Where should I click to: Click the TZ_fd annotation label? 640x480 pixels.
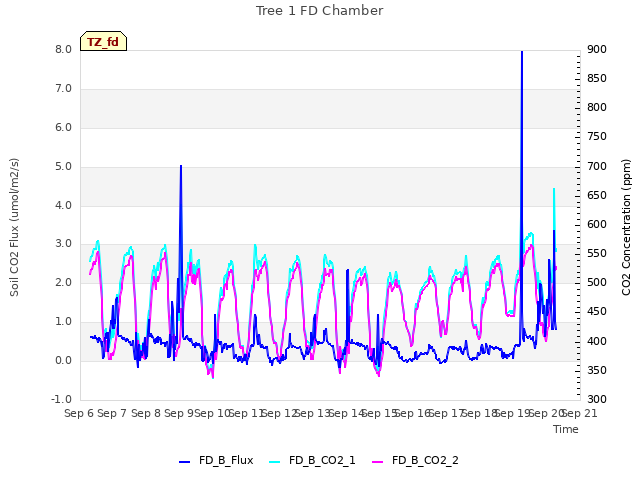coord(103,42)
